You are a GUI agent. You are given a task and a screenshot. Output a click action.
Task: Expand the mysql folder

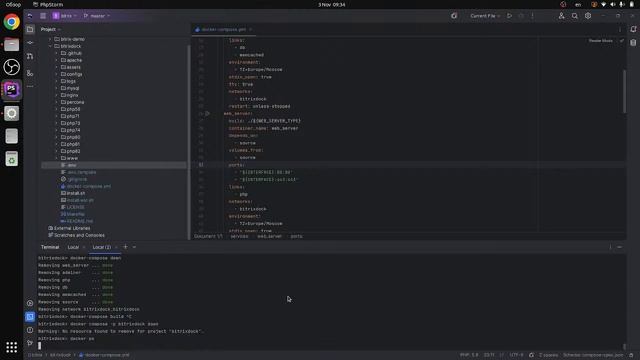click(x=57, y=88)
